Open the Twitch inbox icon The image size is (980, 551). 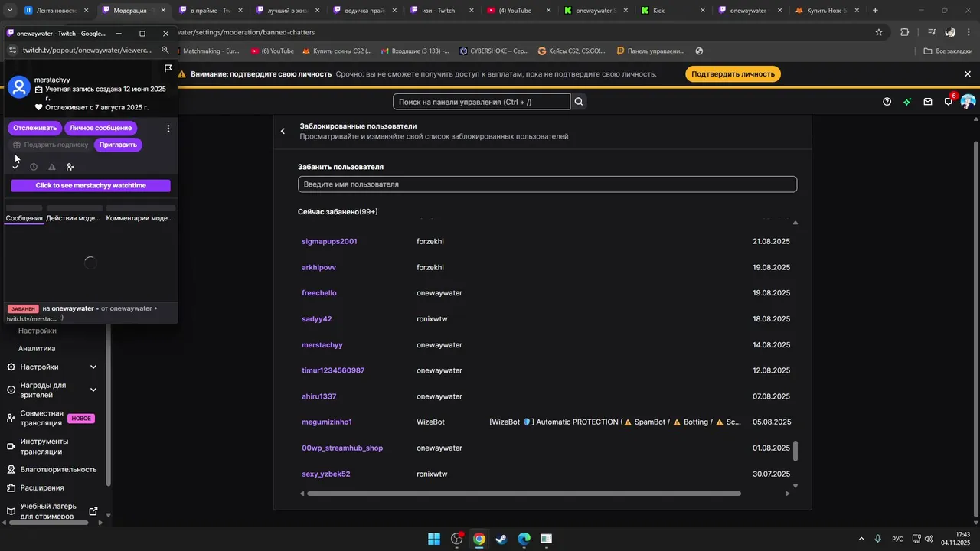(x=928, y=102)
